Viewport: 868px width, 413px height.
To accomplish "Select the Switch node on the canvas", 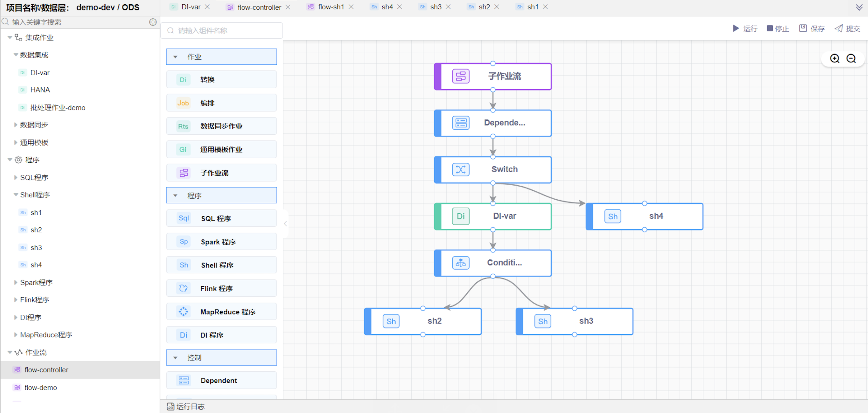I will coord(492,169).
